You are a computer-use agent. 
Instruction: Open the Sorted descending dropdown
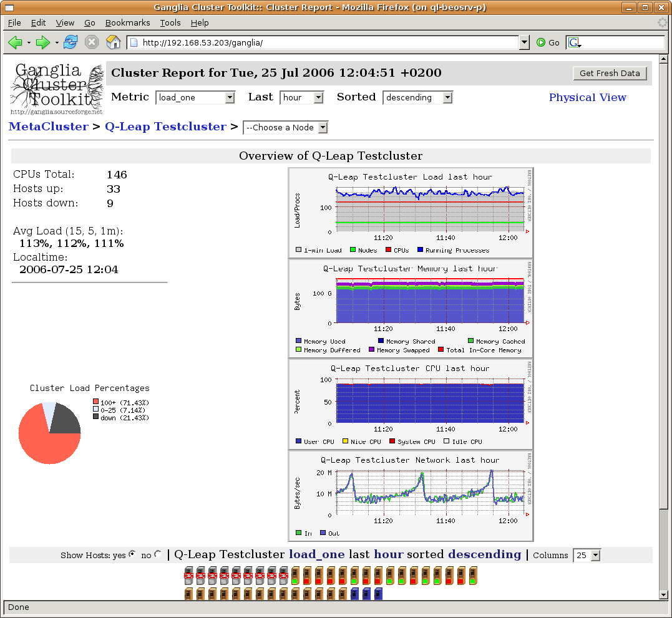(417, 97)
